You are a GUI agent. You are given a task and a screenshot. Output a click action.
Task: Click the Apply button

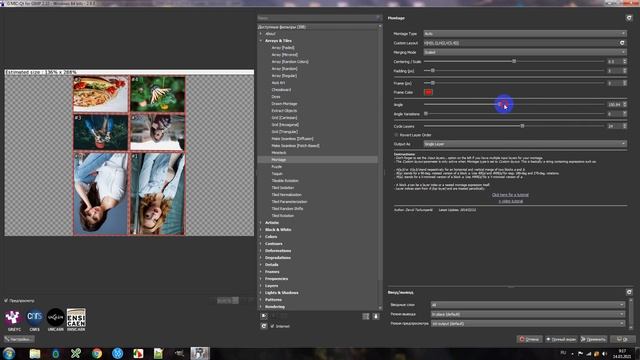(x=594, y=339)
